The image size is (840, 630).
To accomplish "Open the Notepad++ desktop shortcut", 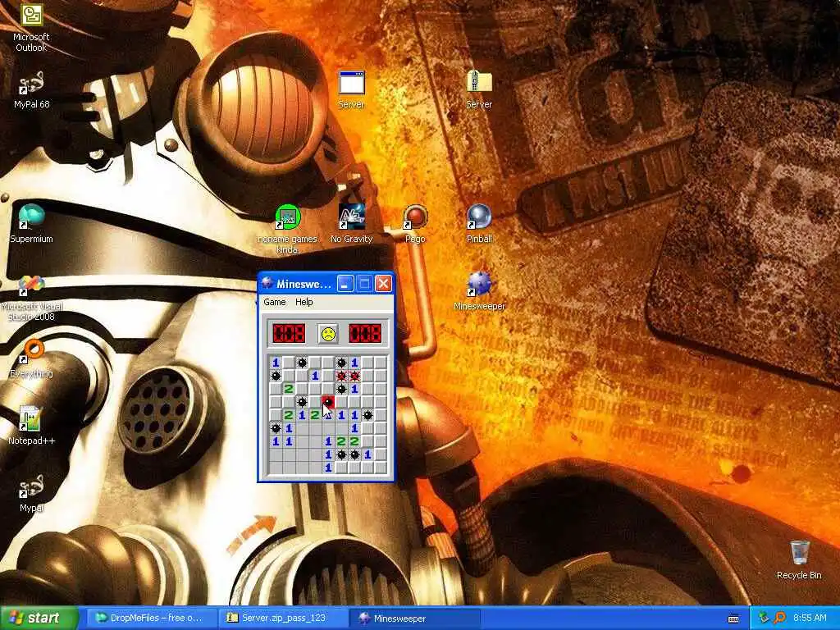I will pyautogui.click(x=31, y=426).
